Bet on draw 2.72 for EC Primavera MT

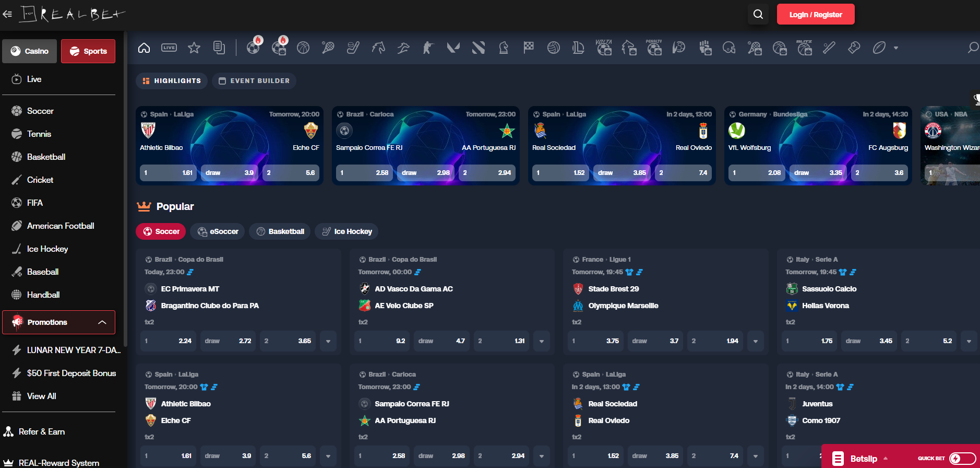pyautogui.click(x=228, y=341)
